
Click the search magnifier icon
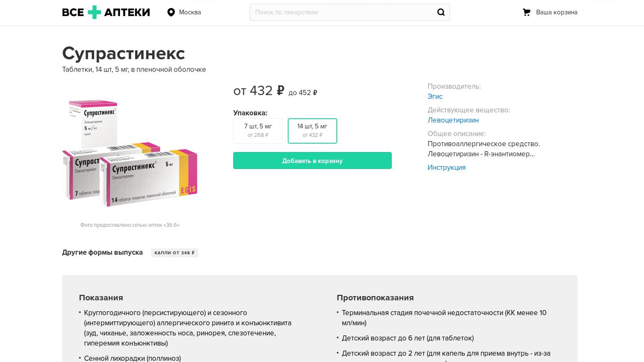click(x=441, y=12)
